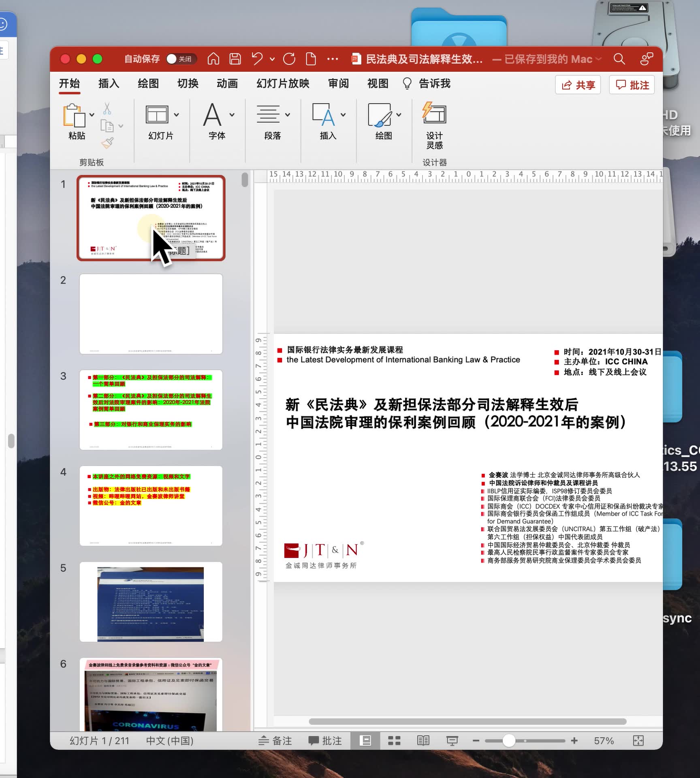This screenshot has height=778, width=700.
Task: Click the Copy icon in clipboard group
Action: (107, 126)
